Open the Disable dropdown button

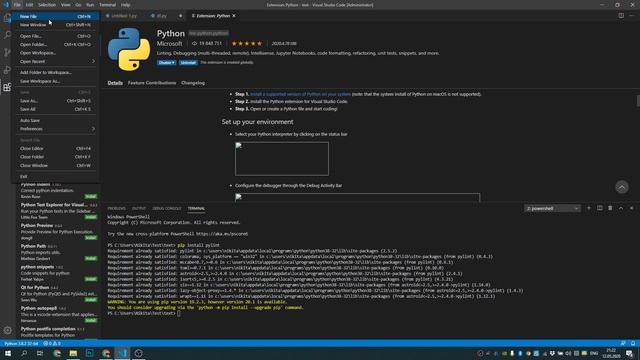pos(167,62)
